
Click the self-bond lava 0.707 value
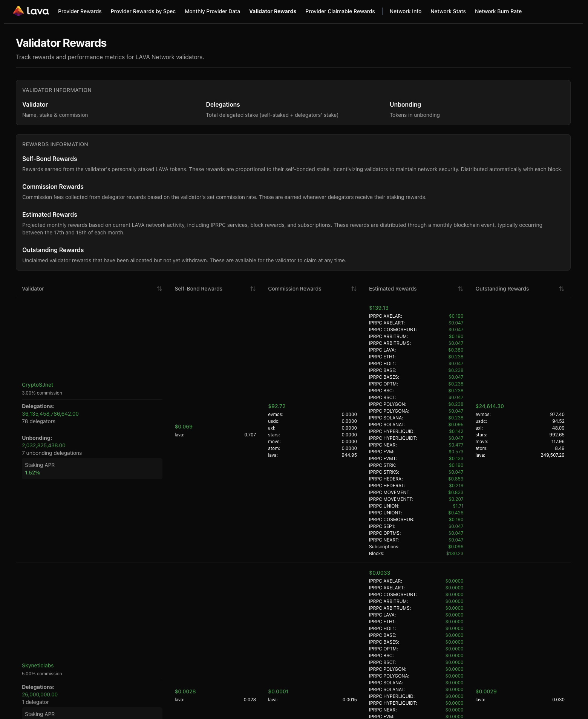250,435
